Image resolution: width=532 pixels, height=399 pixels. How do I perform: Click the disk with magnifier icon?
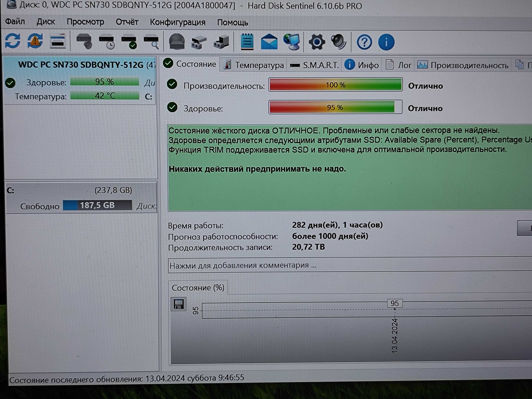(151, 42)
